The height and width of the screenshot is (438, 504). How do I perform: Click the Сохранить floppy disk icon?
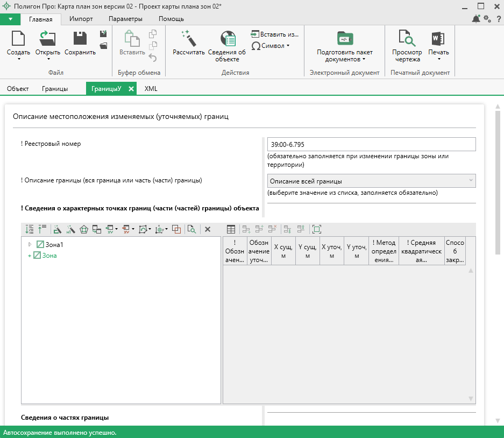coord(80,39)
